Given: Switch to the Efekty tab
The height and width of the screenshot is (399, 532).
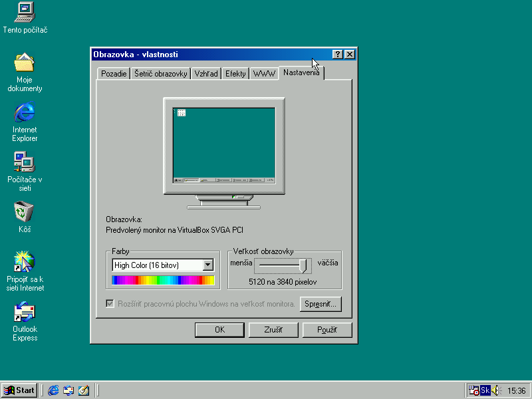Looking at the screenshot, I should [235, 74].
